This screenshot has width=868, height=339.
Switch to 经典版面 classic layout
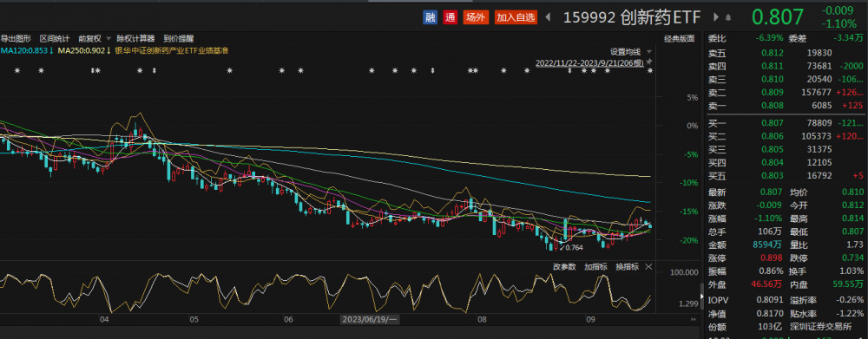click(680, 39)
